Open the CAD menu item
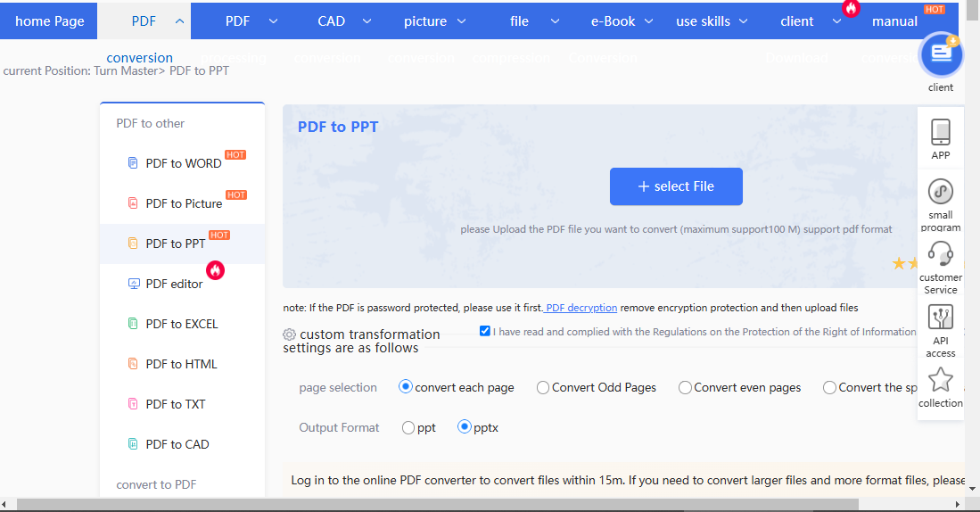Image resolution: width=980 pixels, height=512 pixels. pyautogui.click(x=331, y=21)
